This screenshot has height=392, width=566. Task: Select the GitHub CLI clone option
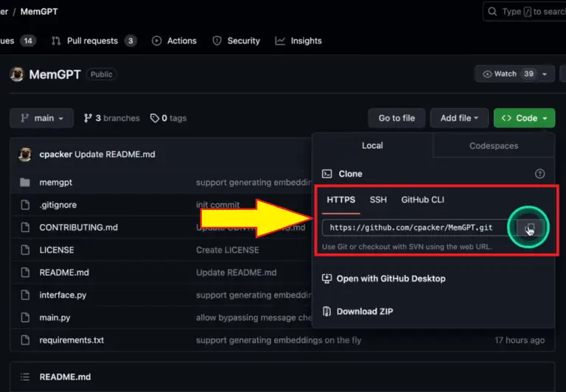tap(422, 200)
